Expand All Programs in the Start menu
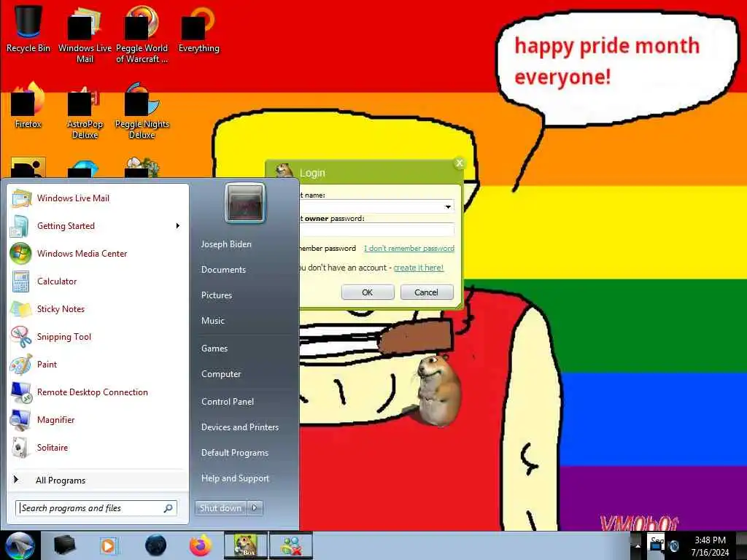 [x=97, y=480]
